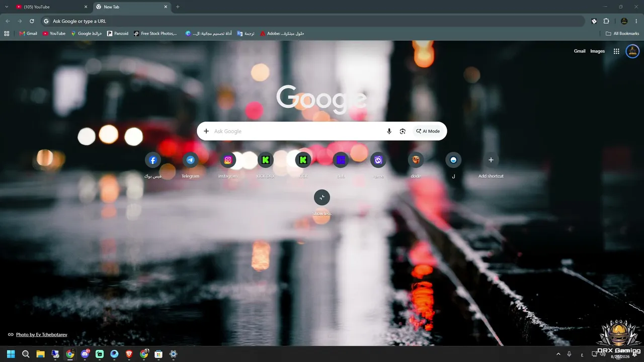Screen dimensions: 644x362
Task: Open Microsoft Store from the taskbar
Action: 158,354
